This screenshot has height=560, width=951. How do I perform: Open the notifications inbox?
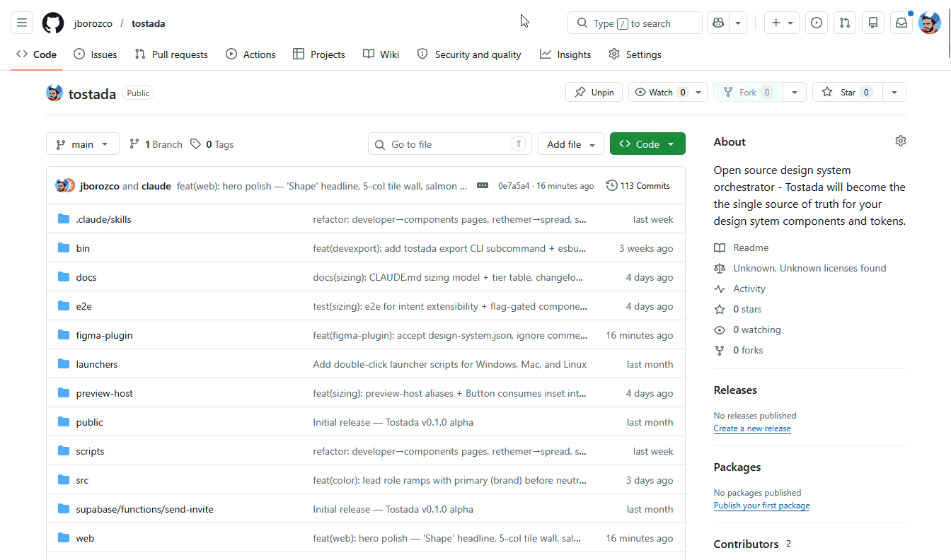pyautogui.click(x=901, y=23)
